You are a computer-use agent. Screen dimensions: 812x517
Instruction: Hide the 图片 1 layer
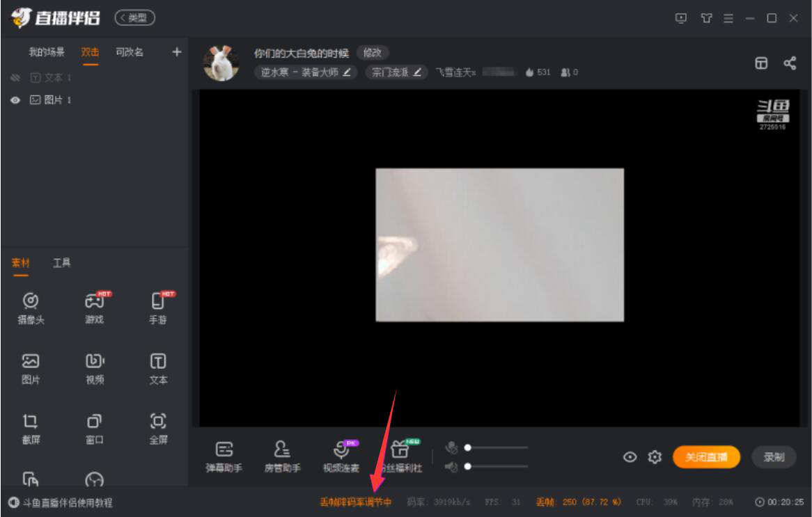point(15,100)
